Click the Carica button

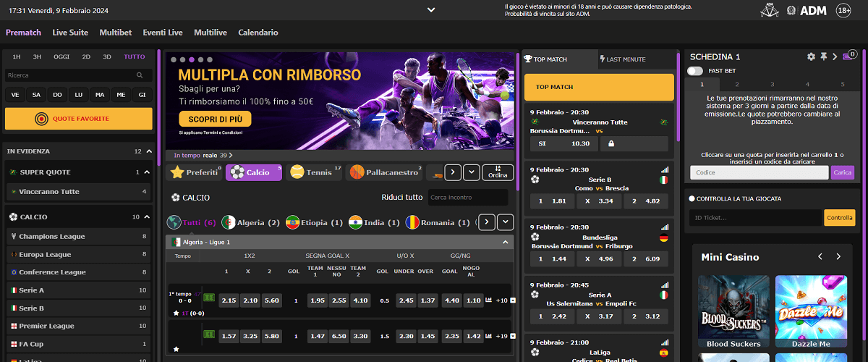pos(842,172)
